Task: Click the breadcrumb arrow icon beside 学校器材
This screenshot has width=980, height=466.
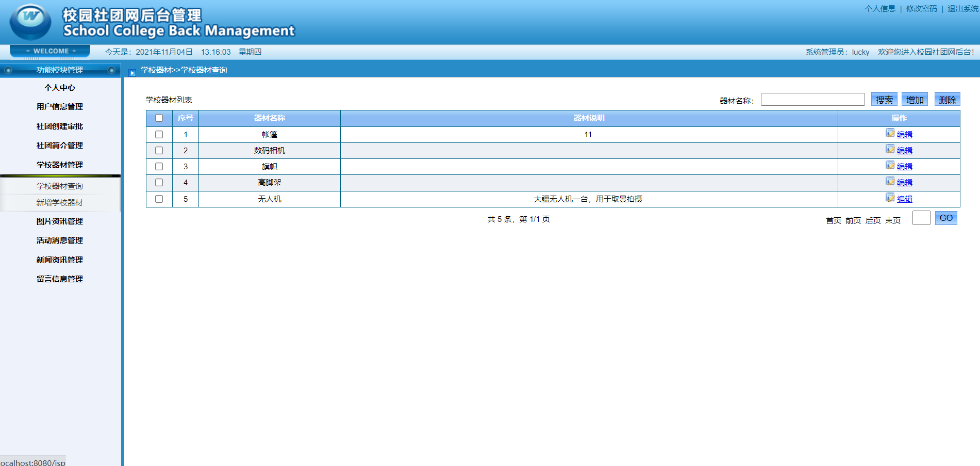Action: tap(132, 73)
